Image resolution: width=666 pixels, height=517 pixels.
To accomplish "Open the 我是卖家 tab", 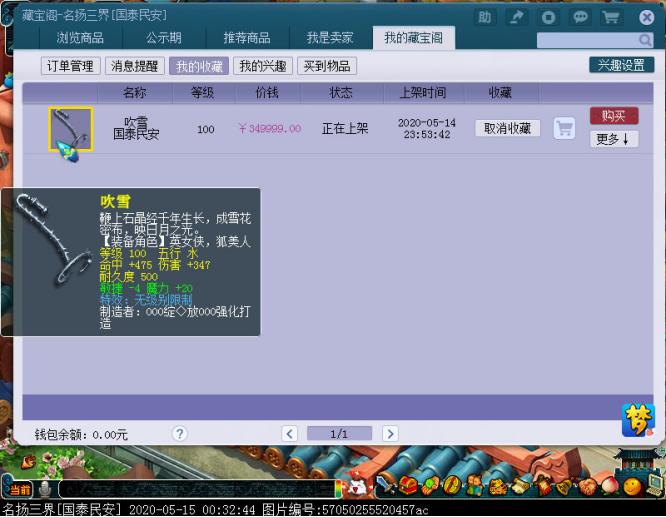I will pos(330,38).
